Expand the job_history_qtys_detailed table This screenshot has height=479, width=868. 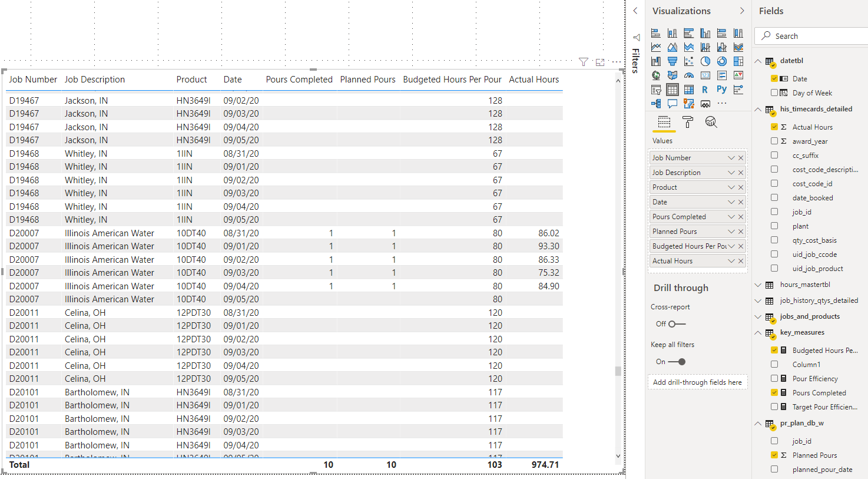point(758,300)
